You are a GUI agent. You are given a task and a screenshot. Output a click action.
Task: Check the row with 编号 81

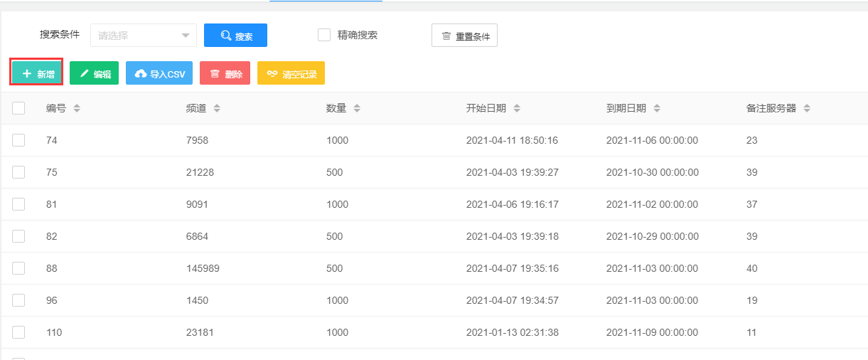(18, 204)
